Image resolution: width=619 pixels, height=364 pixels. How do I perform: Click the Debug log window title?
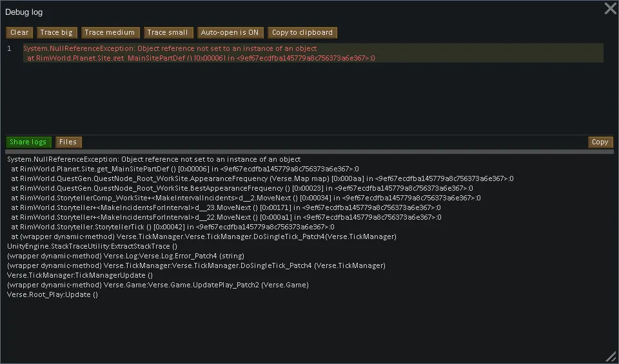(25, 12)
